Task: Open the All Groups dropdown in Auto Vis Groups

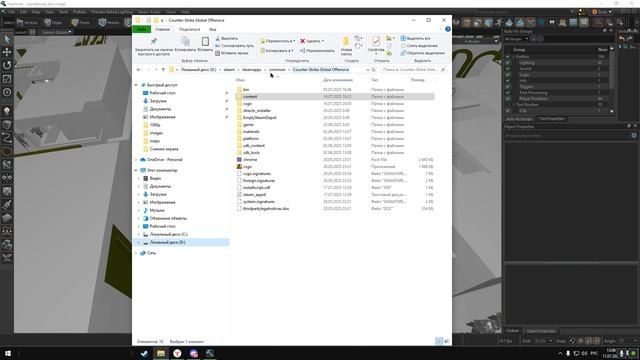Action: coord(516,39)
